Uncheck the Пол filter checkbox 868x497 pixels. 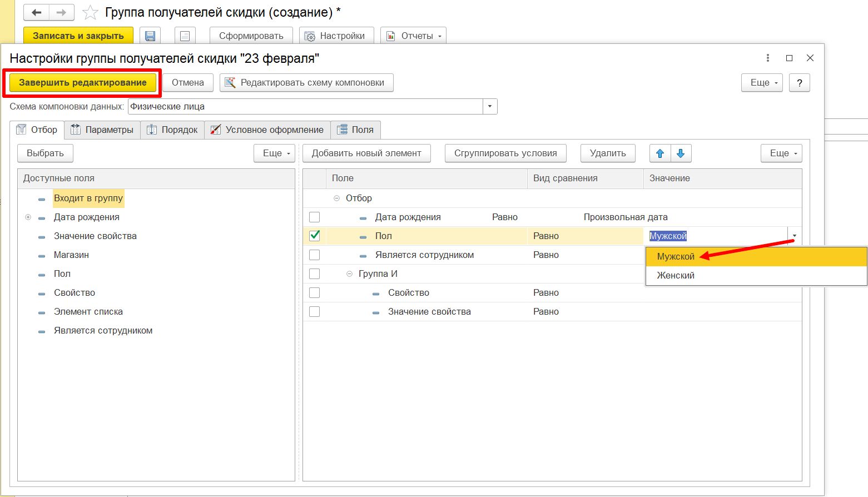pos(314,236)
